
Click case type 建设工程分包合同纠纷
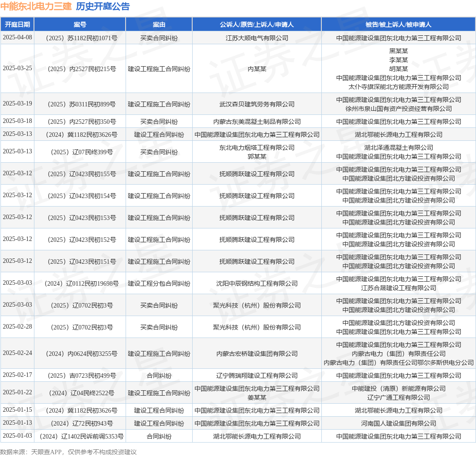click(x=159, y=283)
